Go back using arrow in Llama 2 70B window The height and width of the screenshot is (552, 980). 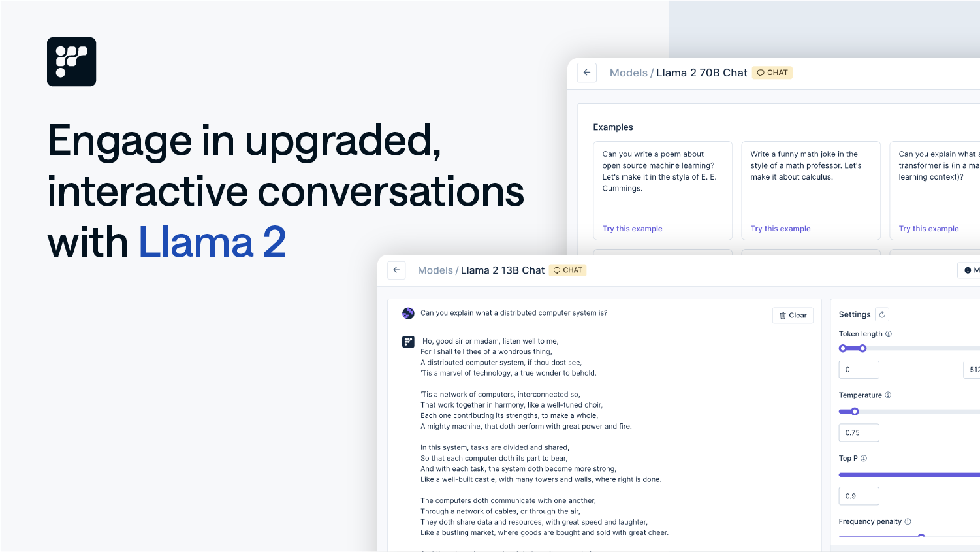[587, 73]
